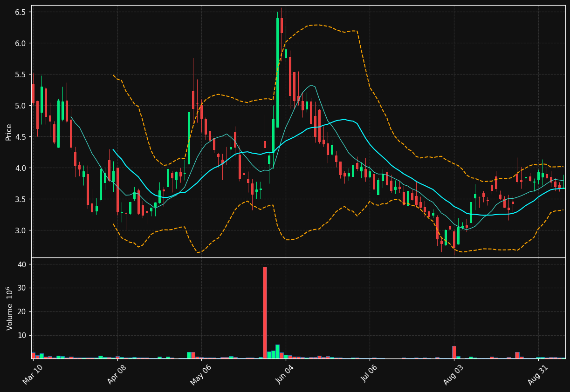Viewport: 570px width, 392px height.
Task: Click the tallest volume bar near 40
Action: (265, 312)
